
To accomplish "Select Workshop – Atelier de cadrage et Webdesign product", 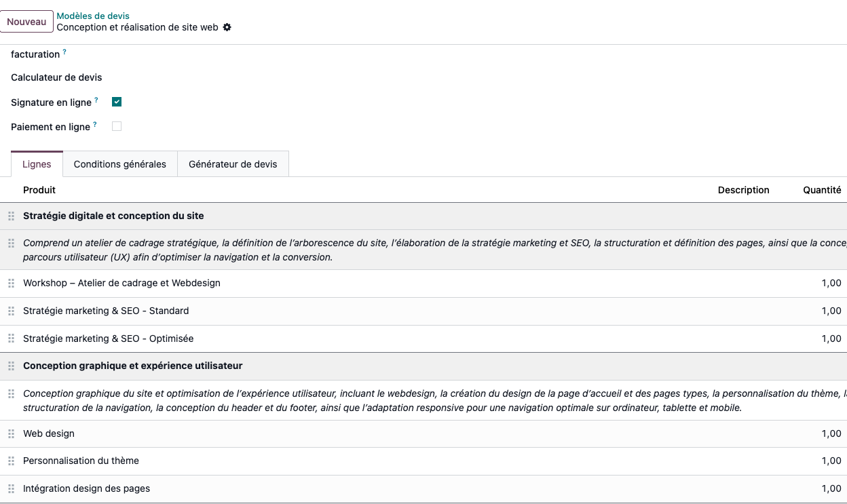I will coord(121,283).
